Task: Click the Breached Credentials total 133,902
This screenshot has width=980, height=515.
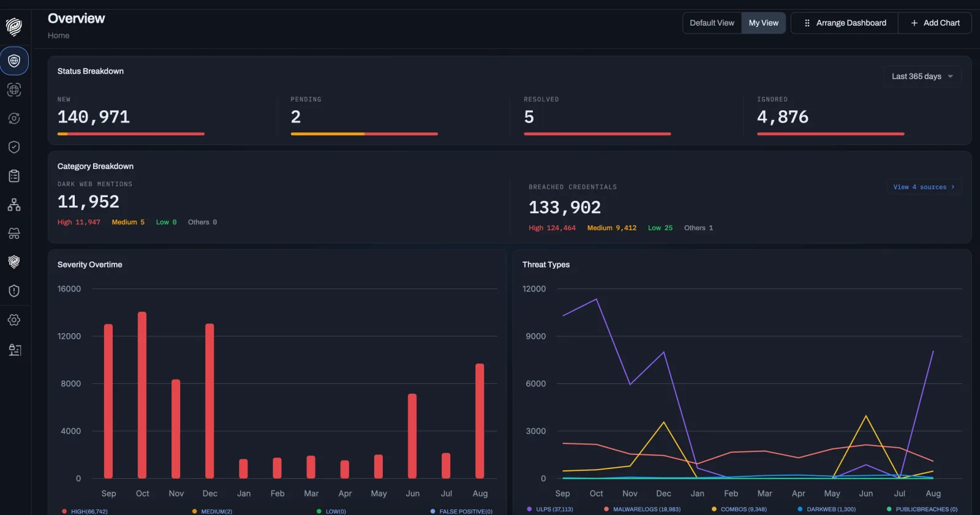Action: coord(565,208)
